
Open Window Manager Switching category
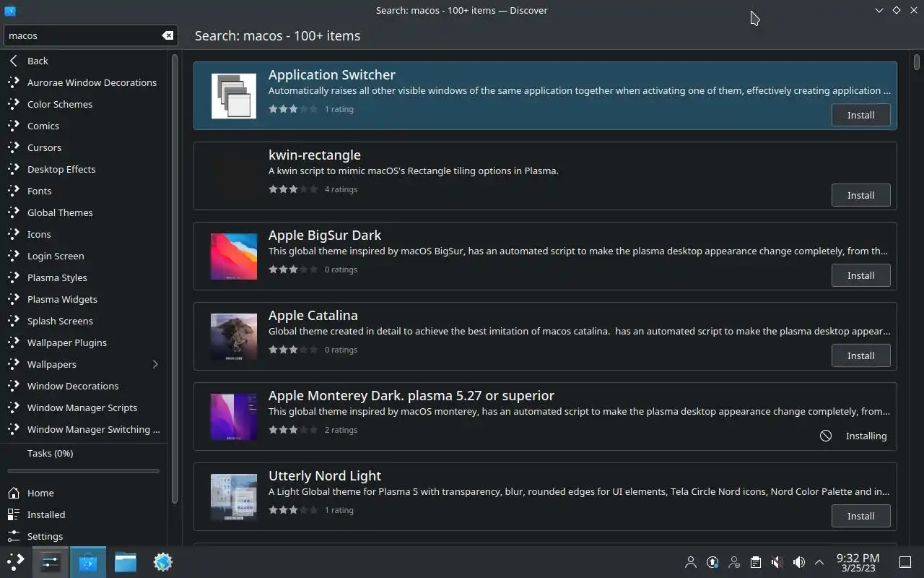point(84,429)
